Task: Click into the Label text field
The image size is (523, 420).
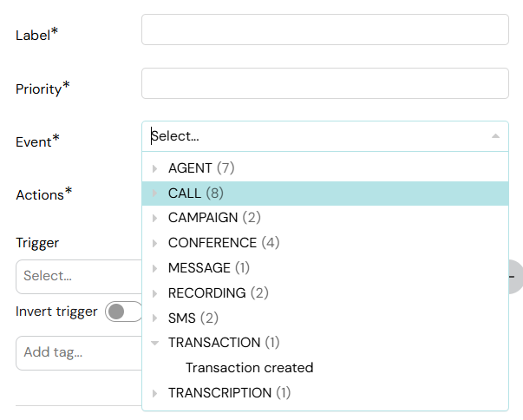Action: pyautogui.click(x=325, y=30)
